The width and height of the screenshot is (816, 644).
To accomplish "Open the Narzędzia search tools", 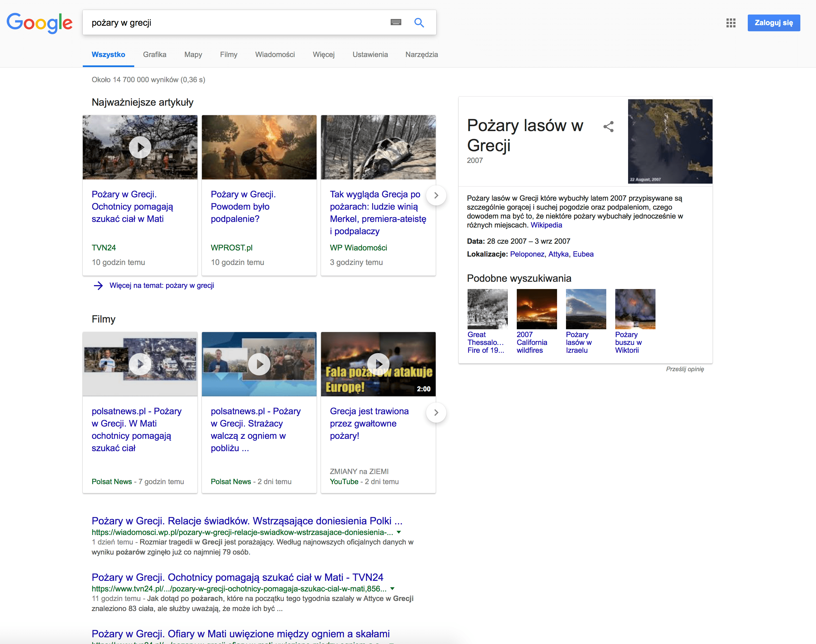I will (x=421, y=55).
